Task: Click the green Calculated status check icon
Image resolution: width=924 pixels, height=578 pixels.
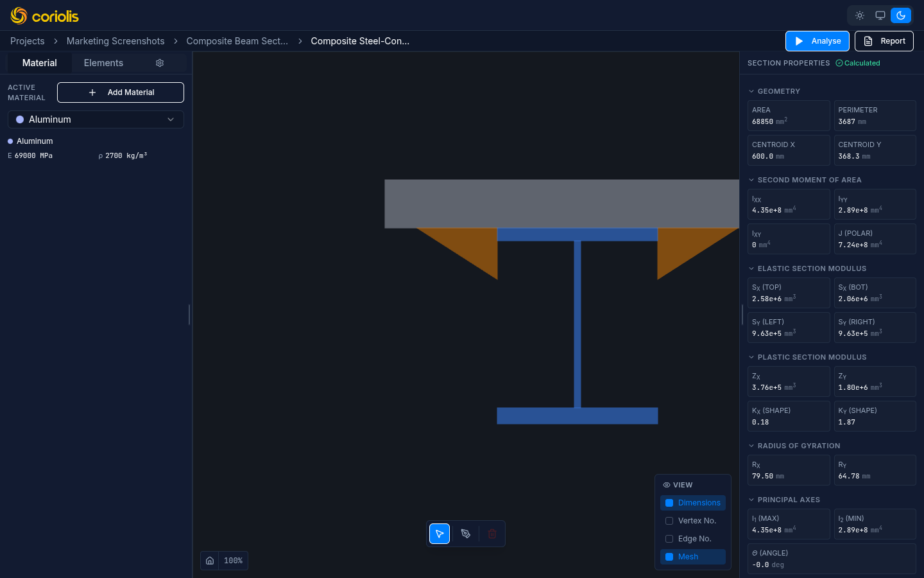Action: click(x=839, y=63)
